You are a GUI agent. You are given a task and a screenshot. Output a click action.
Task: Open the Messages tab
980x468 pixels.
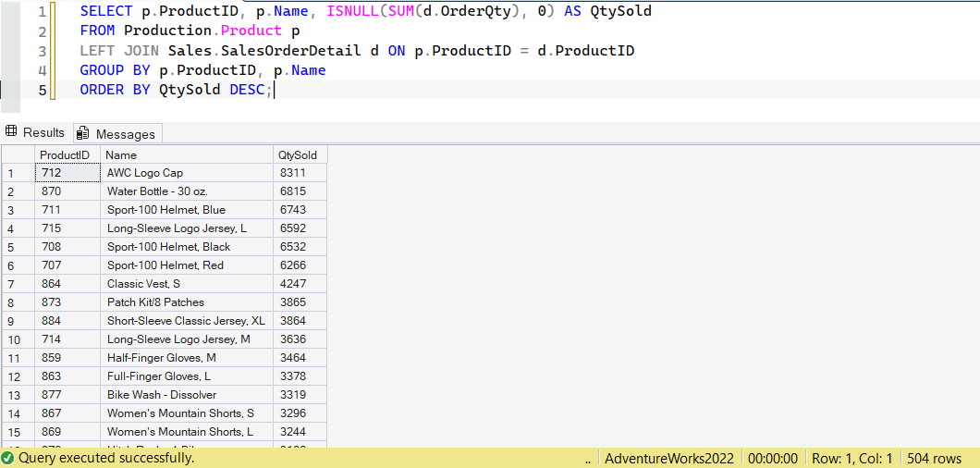point(117,134)
